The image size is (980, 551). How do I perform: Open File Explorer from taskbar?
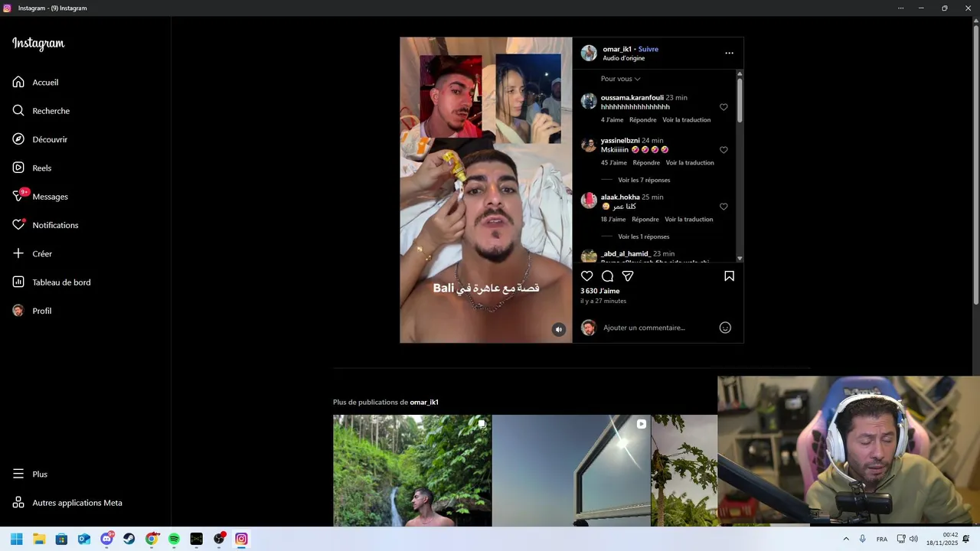[39, 539]
